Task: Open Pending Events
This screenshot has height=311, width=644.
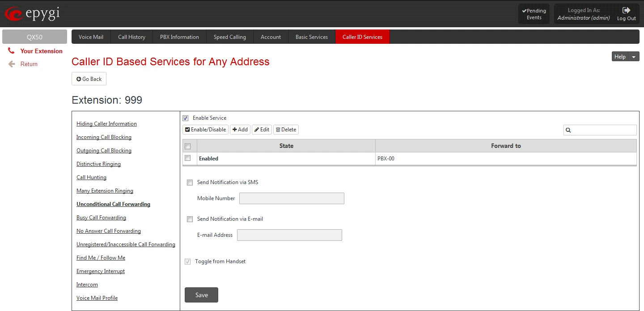Action: pos(534,14)
